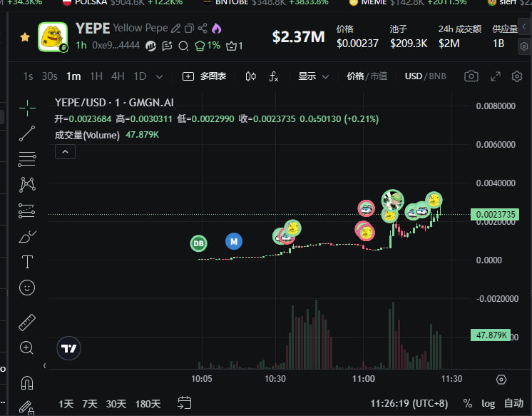Select the text annotation tool

pyautogui.click(x=27, y=262)
